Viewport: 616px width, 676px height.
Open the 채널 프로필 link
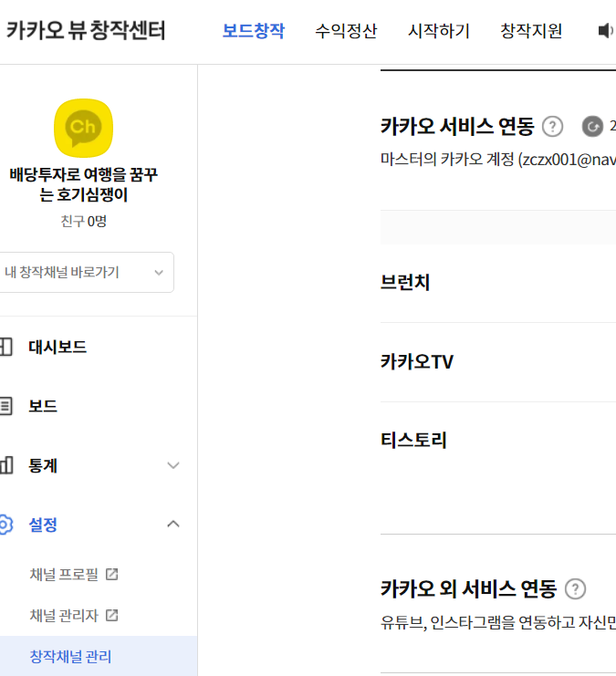[64, 574]
